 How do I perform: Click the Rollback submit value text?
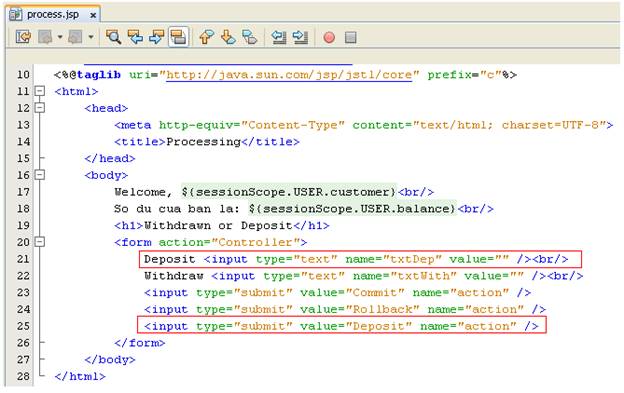click(x=382, y=309)
